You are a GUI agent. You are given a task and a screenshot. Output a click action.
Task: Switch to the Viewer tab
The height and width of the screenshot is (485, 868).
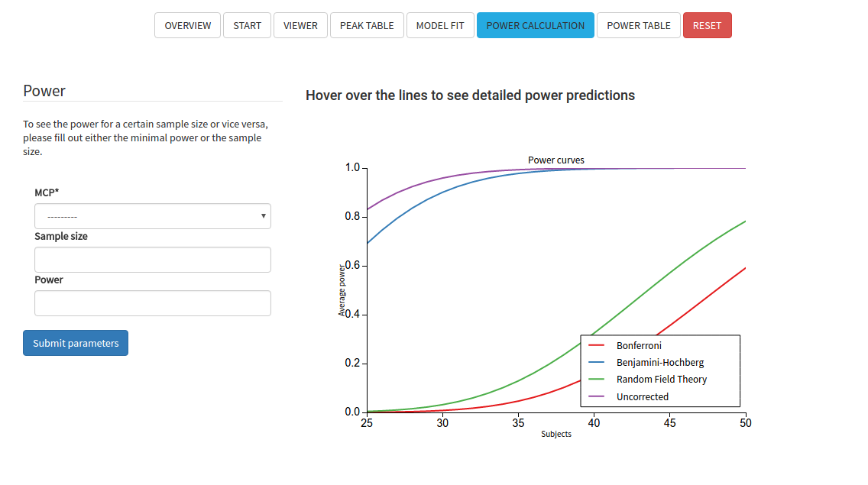(300, 25)
